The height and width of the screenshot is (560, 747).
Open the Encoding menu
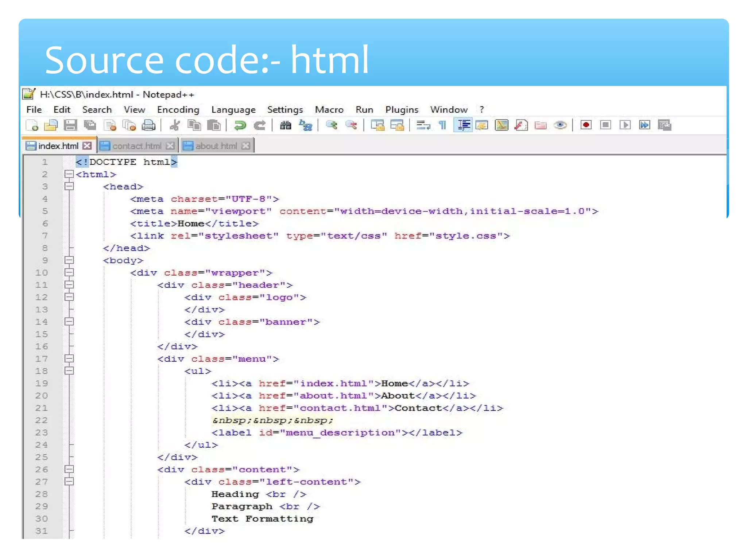[178, 110]
